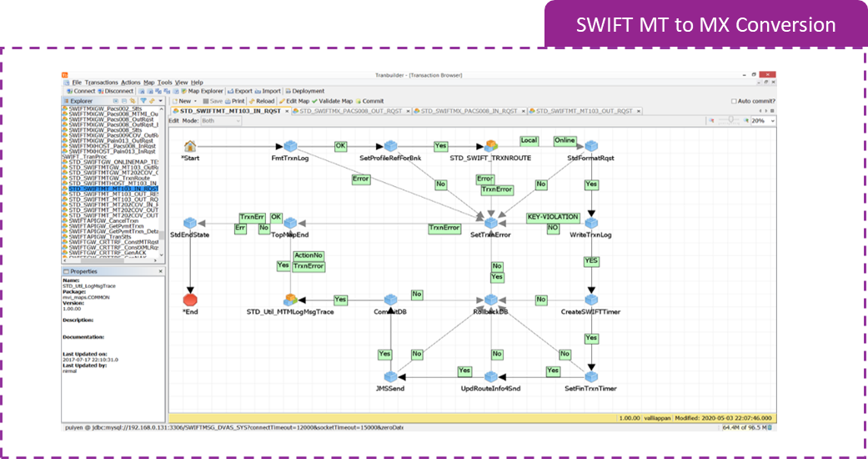The height and width of the screenshot is (459, 868).
Task: Open the Transactions menu
Action: point(101,83)
